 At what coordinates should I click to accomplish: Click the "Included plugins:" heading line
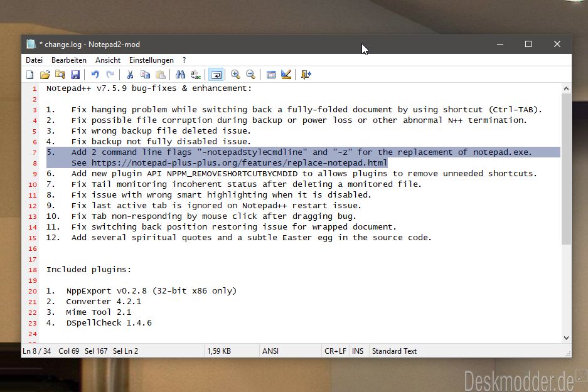(89, 270)
